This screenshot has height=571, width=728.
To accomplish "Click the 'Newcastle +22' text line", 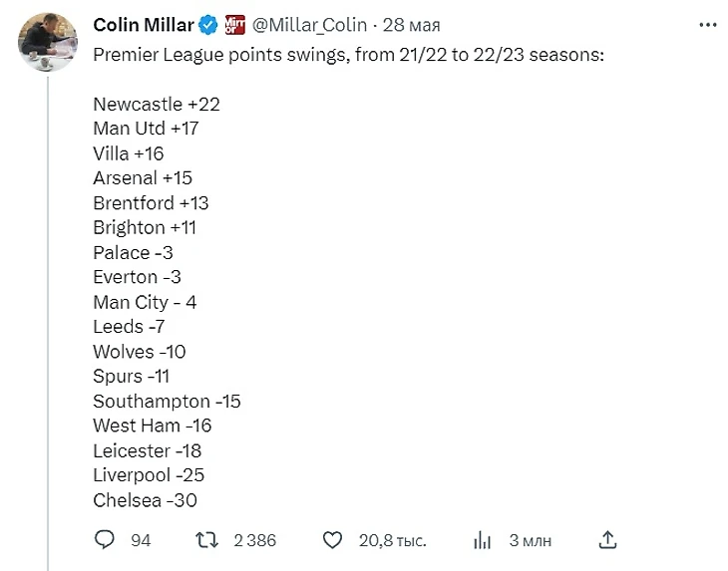I will 157,104.
